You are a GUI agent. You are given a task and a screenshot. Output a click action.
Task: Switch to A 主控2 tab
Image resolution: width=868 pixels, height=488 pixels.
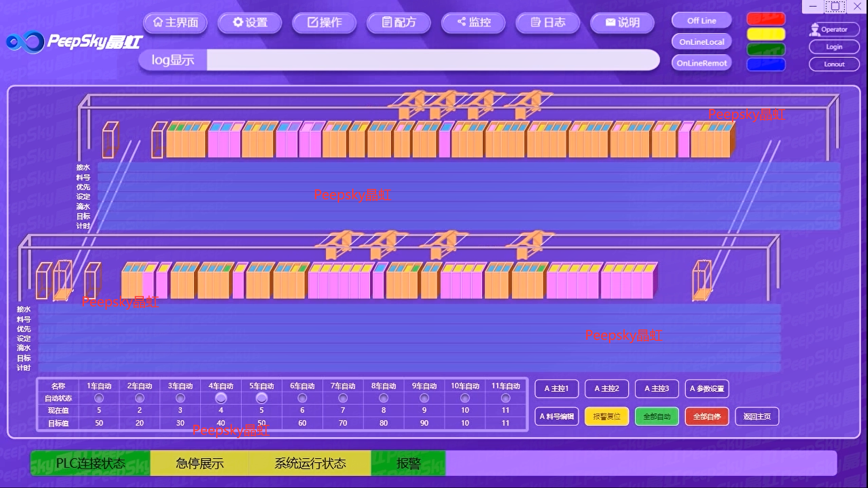click(606, 389)
